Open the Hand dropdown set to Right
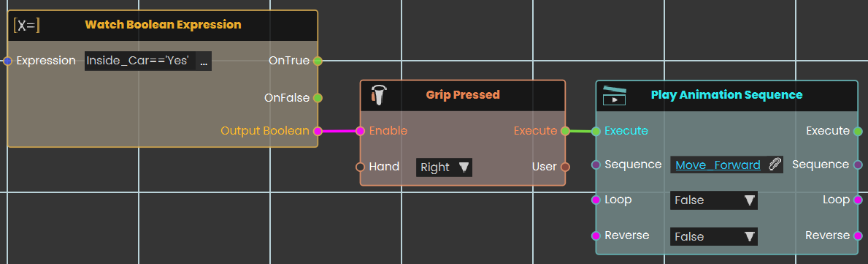The width and height of the screenshot is (868, 264). 444,167
